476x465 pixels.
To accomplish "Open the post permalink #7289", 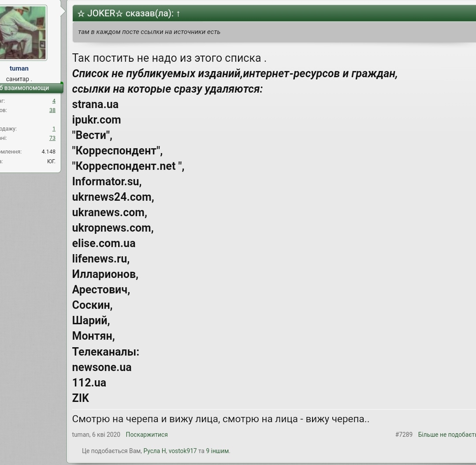I will pos(404,435).
